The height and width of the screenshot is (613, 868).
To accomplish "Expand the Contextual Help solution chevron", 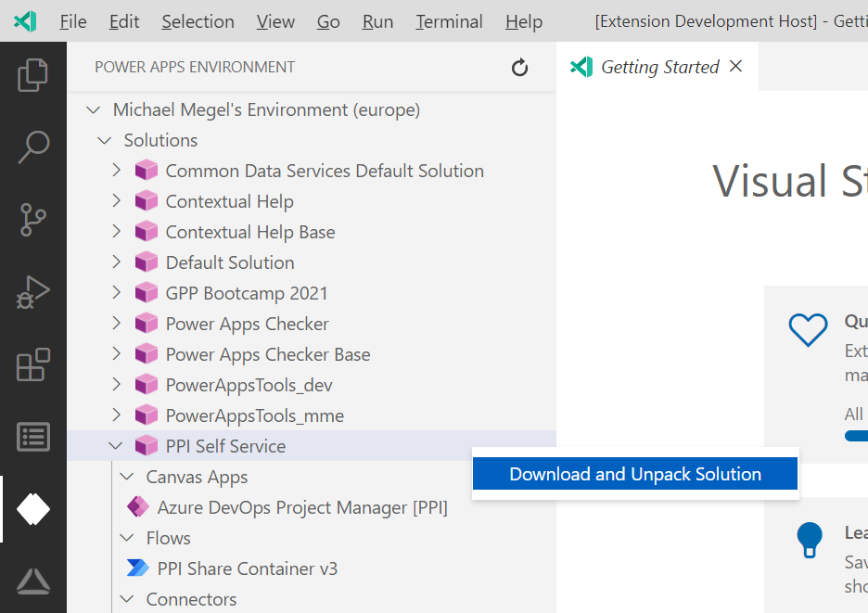I will click(x=116, y=200).
